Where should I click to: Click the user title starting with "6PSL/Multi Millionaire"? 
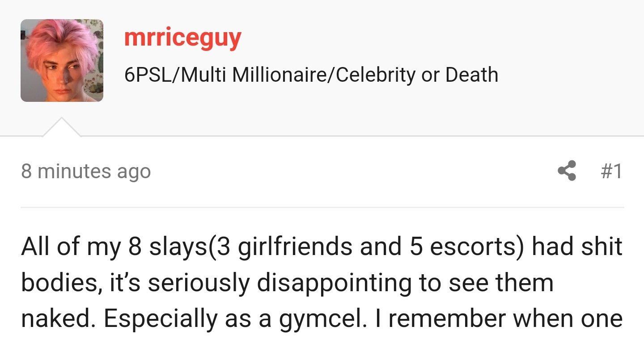311,75
